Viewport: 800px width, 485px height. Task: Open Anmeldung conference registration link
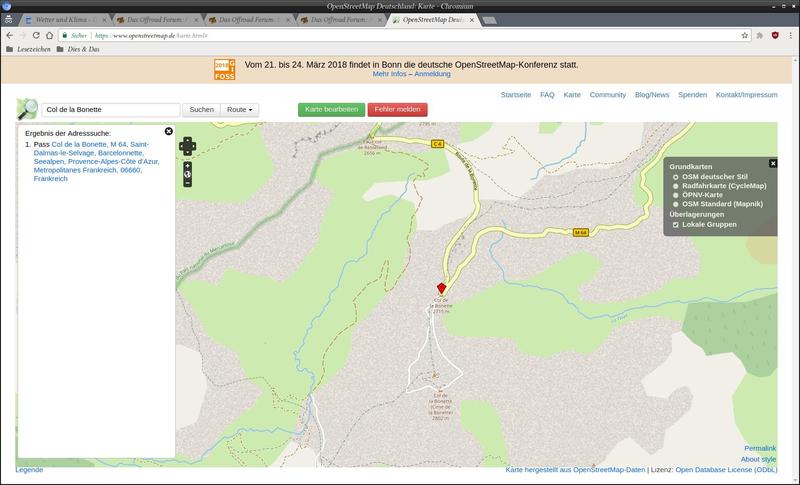coord(432,74)
